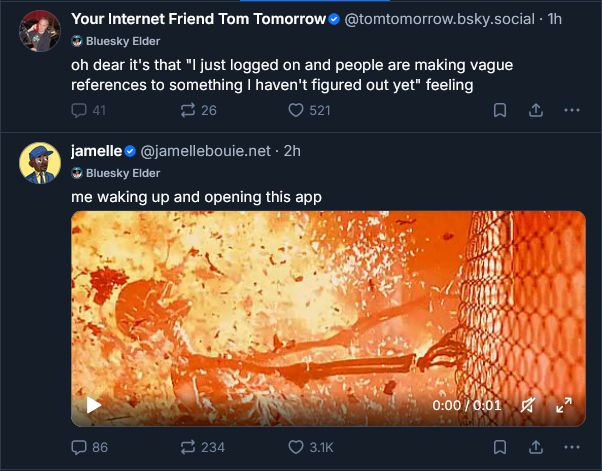Open more options menu on jamelle's post
Screen dimensions: 602x471
pos(572,447)
